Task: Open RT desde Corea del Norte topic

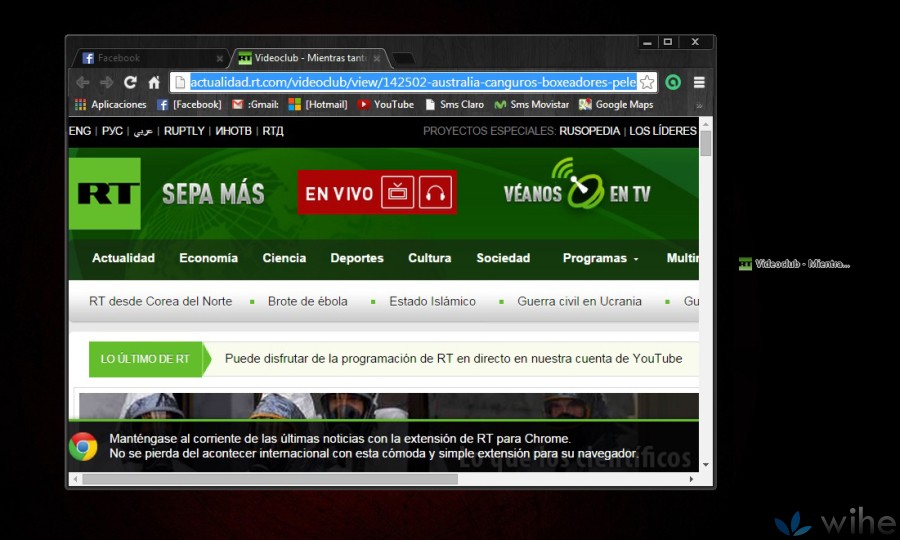Action: [161, 301]
